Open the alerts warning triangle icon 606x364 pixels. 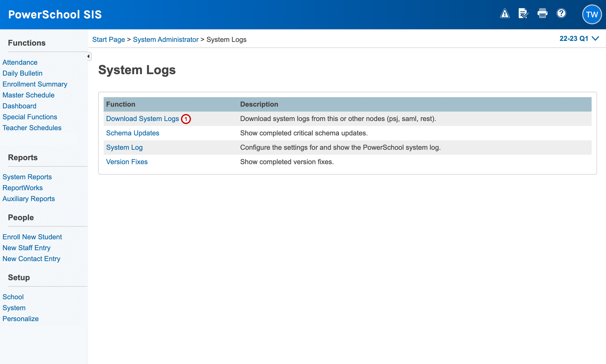[505, 13]
